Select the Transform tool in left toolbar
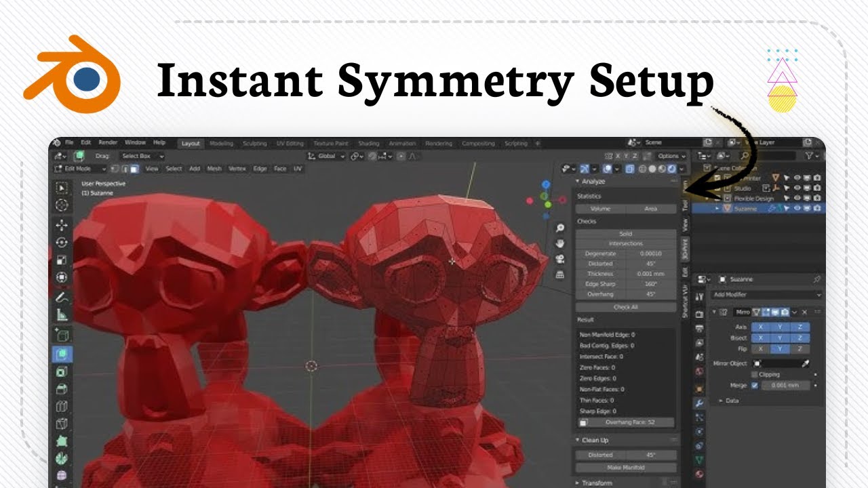Screen dimensions: 868x488 coord(62,278)
